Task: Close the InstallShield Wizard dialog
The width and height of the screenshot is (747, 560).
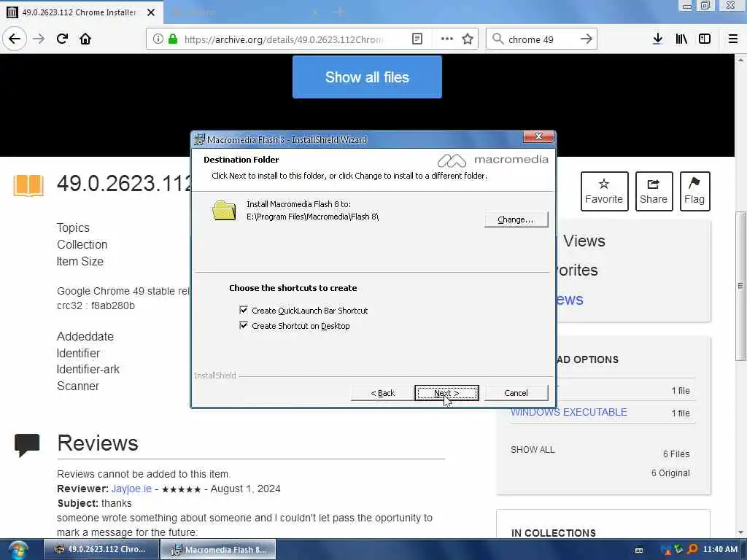Action: click(538, 136)
